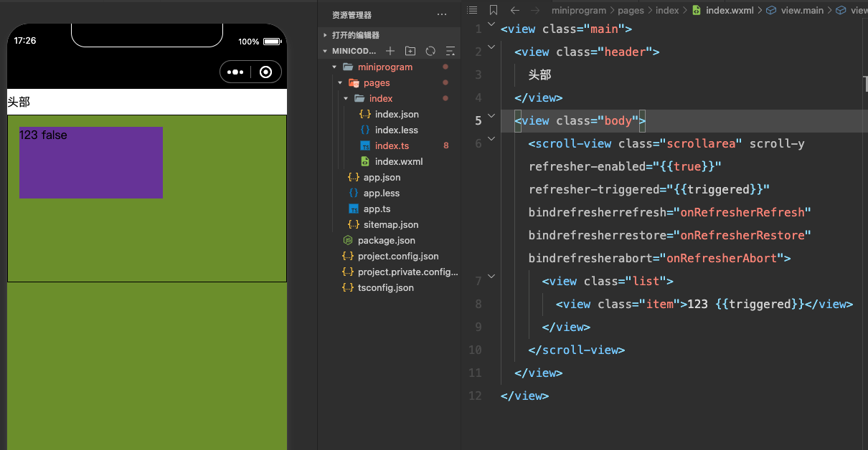
Task: Expand the 打开的编辑器 section
Action: pyautogui.click(x=325, y=35)
